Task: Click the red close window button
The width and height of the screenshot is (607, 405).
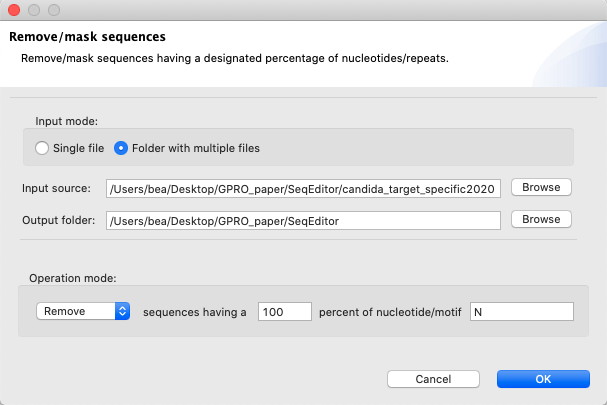Action: point(14,11)
